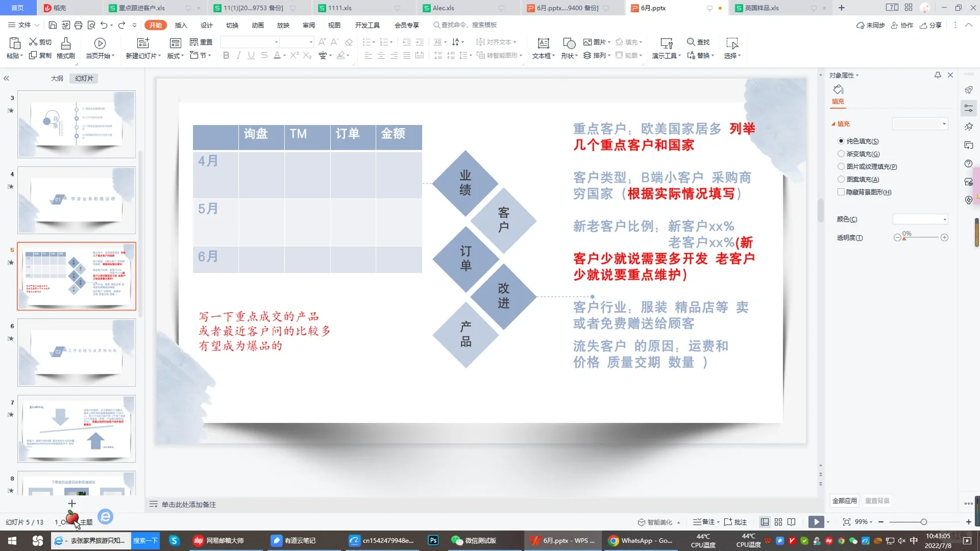This screenshot has width=980, height=551.
Task: Select Pattern fill (图案填充) radio
Action: [841, 179]
